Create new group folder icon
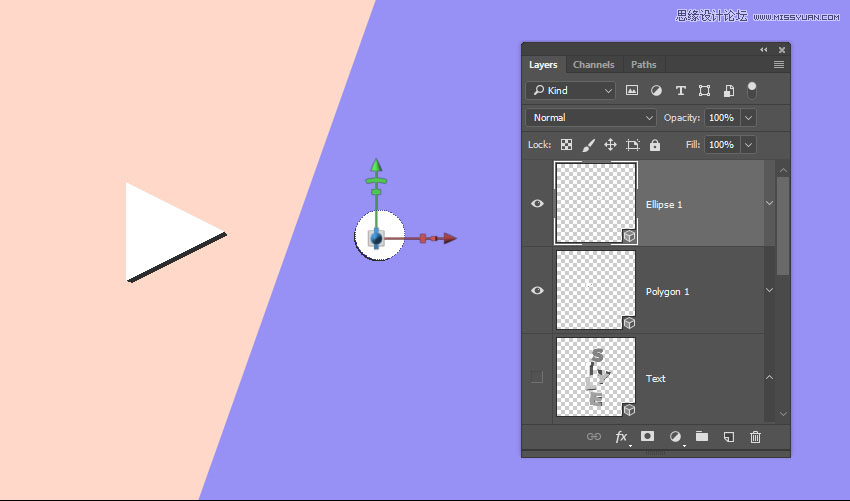 [702, 436]
